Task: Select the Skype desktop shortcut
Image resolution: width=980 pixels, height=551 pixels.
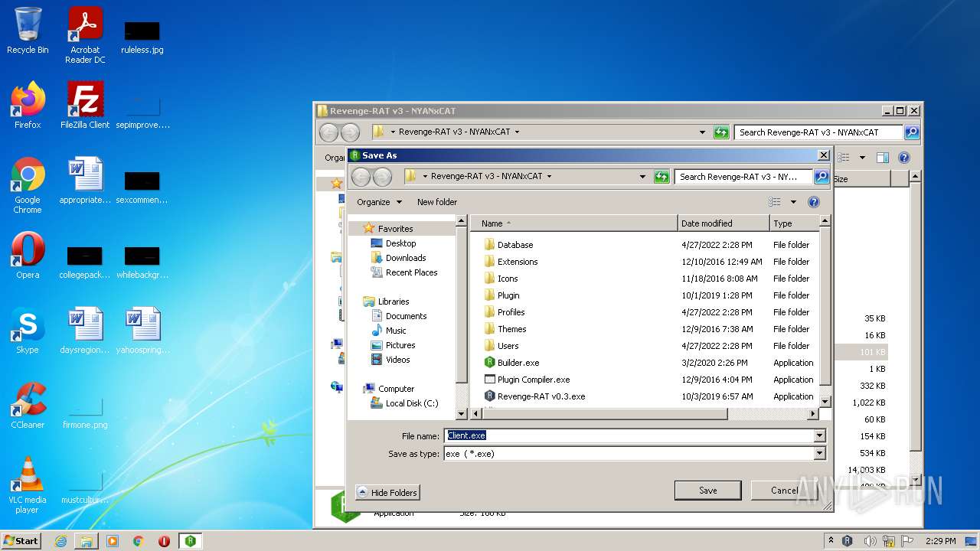Action: pyautogui.click(x=28, y=331)
